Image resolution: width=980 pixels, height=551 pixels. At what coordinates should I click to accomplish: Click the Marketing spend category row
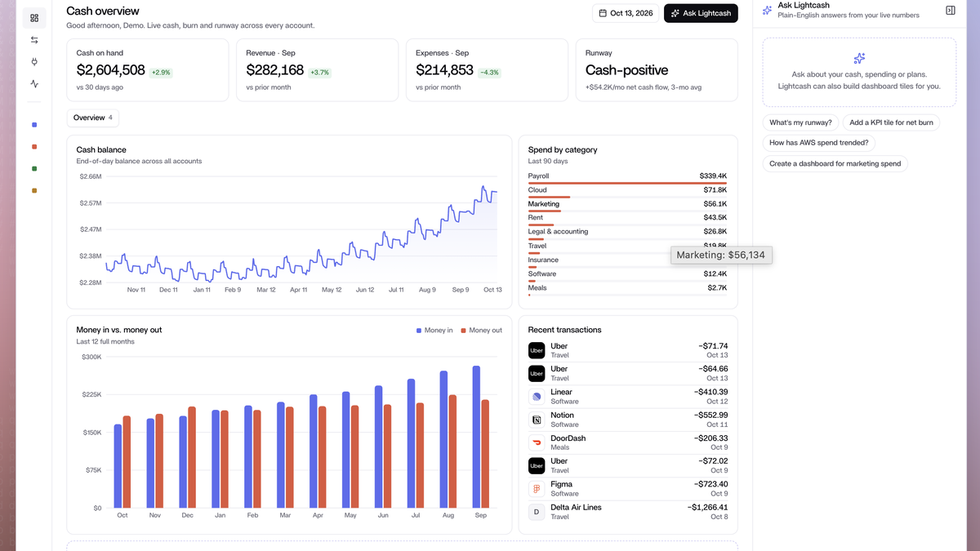627,206
